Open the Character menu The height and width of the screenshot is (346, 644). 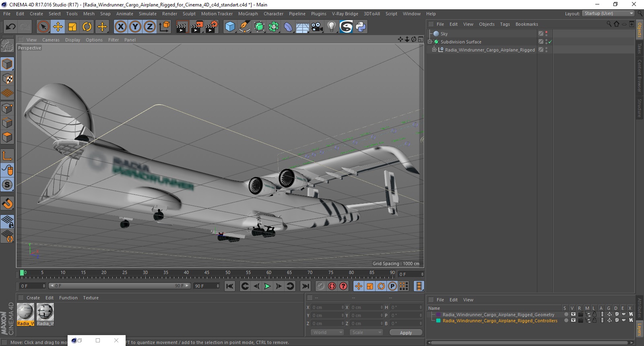pyautogui.click(x=273, y=14)
